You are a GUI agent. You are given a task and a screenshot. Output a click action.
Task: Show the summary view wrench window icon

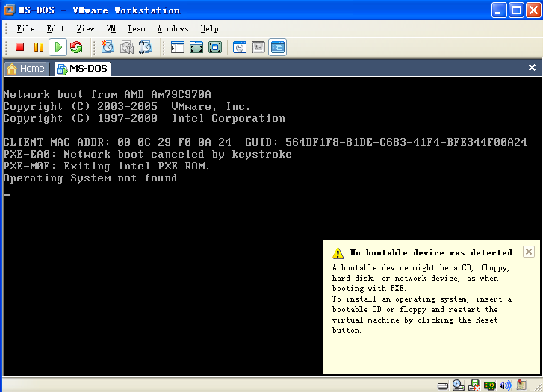pos(240,47)
